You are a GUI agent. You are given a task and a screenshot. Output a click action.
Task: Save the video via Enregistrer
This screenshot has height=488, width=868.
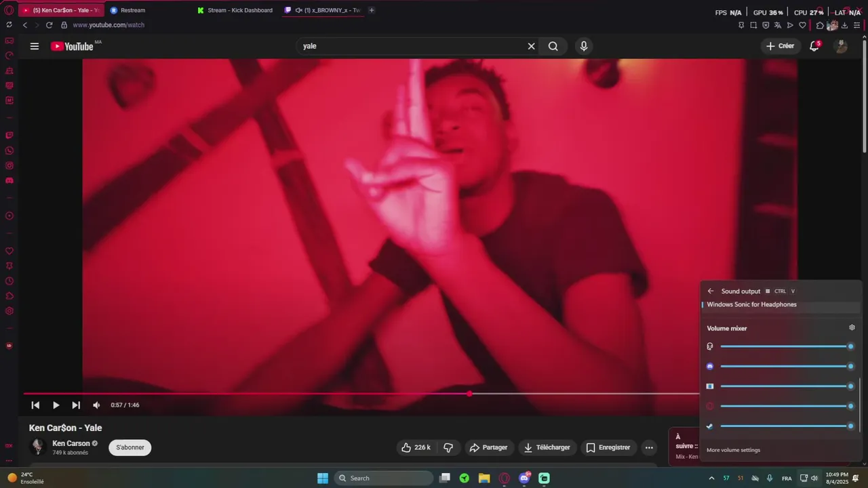pyautogui.click(x=608, y=447)
